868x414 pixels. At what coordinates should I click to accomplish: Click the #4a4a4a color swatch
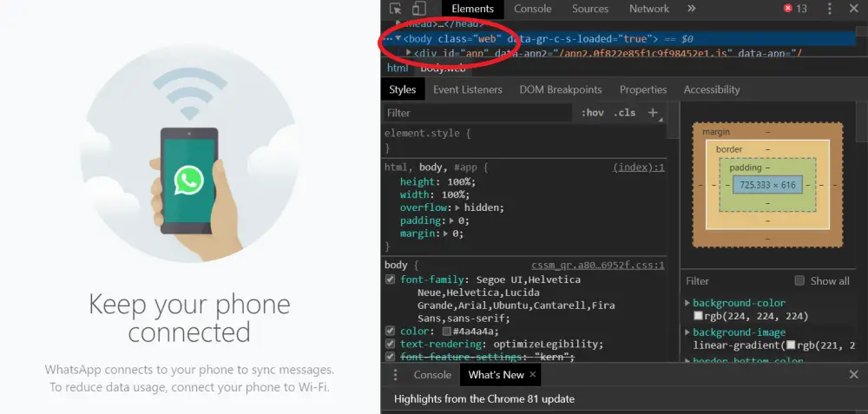click(x=447, y=332)
